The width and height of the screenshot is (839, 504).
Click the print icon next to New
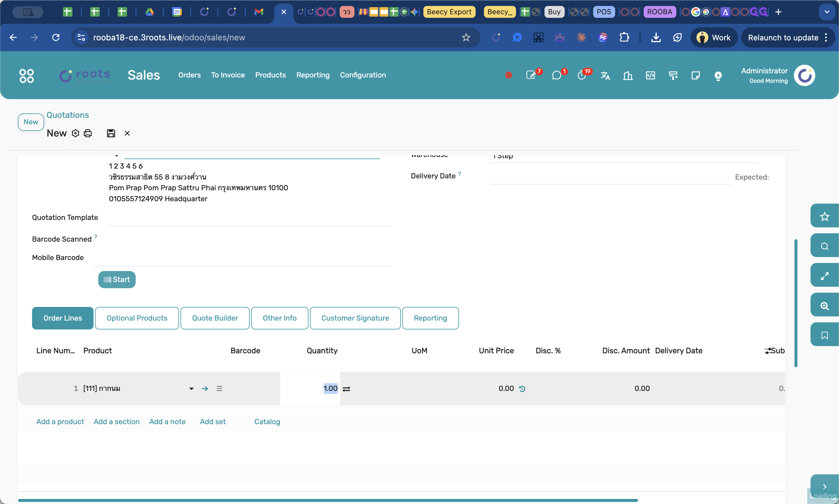point(88,134)
